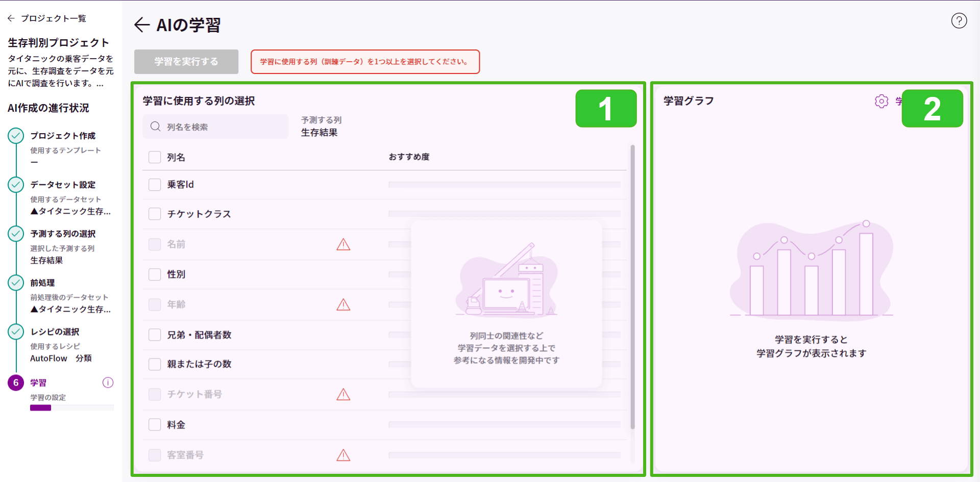Click the step 6 学習 circle icon
This screenshot has height=482, width=980.
(16, 383)
